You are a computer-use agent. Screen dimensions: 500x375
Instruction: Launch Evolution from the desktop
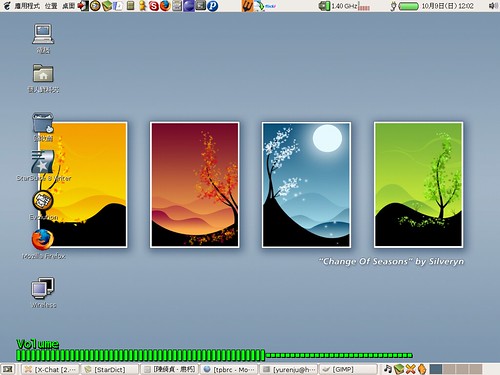pyautogui.click(x=43, y=206)
